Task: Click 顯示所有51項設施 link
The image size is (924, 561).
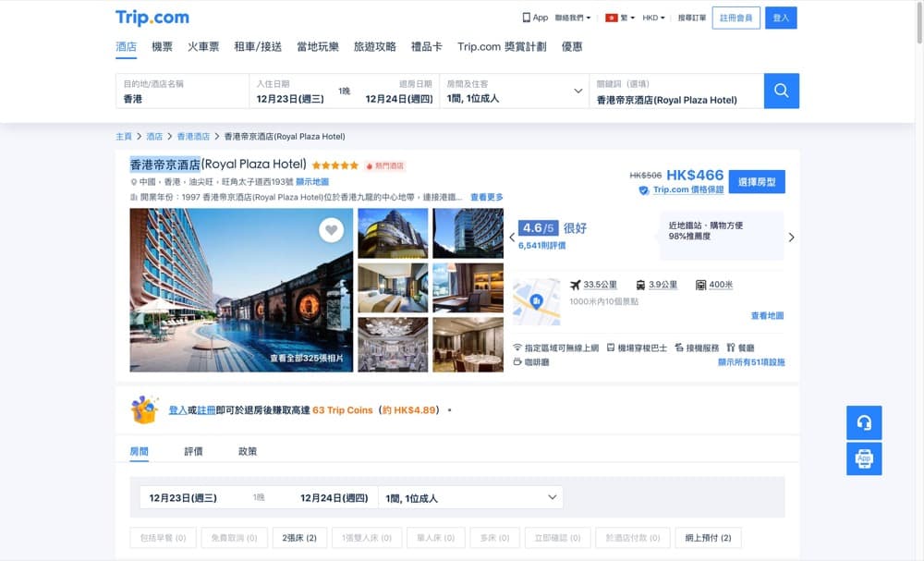Action: (x=751, y=362)
